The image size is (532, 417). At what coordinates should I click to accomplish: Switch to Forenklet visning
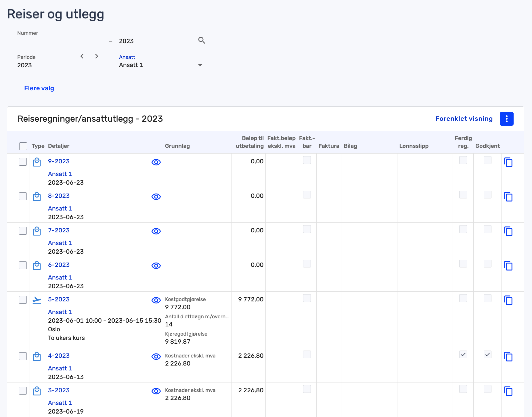pyautogui.click(x=464, y=119)
